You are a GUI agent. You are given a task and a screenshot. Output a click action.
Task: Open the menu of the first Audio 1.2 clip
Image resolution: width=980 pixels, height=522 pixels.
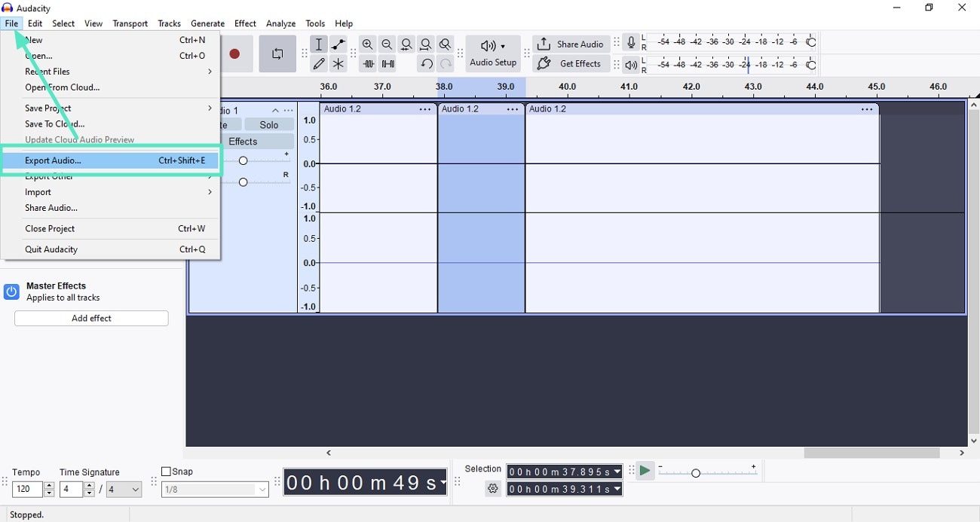coord(425,109)
